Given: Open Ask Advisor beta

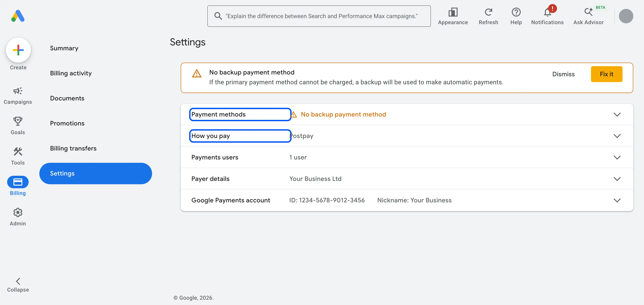Looking at the screenshot, I should coord(588,16).
